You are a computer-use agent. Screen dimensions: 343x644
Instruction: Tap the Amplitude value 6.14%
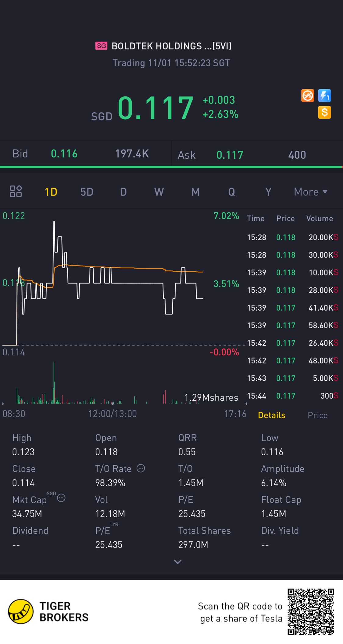[273, 483]
